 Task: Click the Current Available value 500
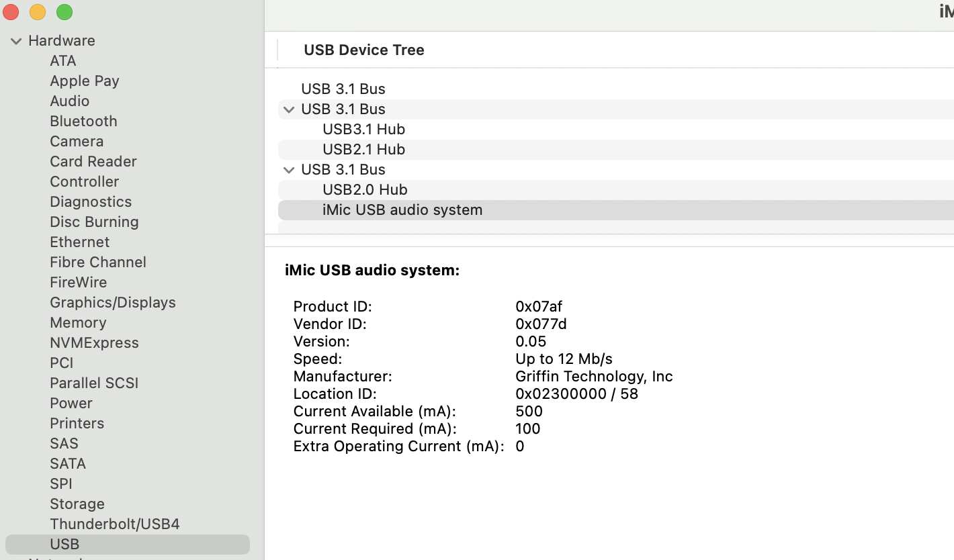529,411
